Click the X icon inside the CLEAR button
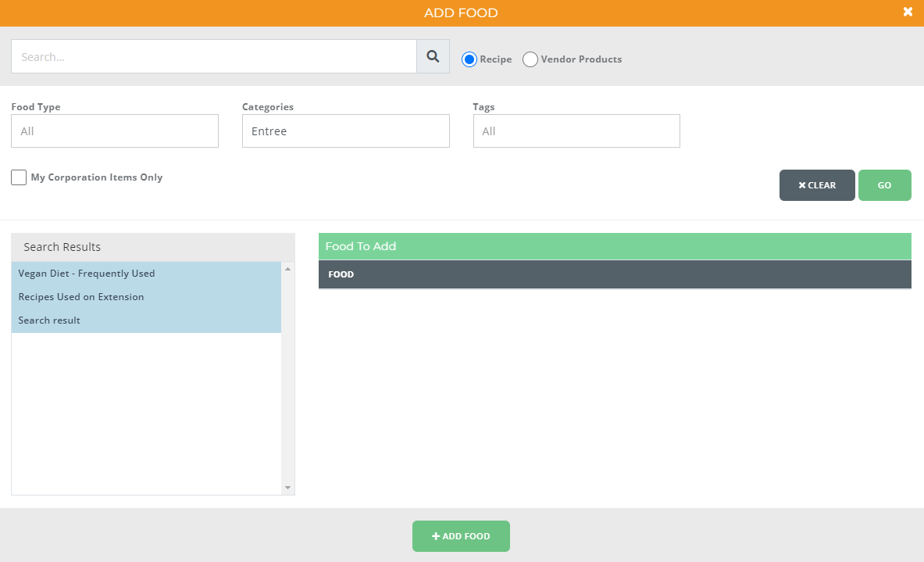924x562 pixels. coord(801,185)
